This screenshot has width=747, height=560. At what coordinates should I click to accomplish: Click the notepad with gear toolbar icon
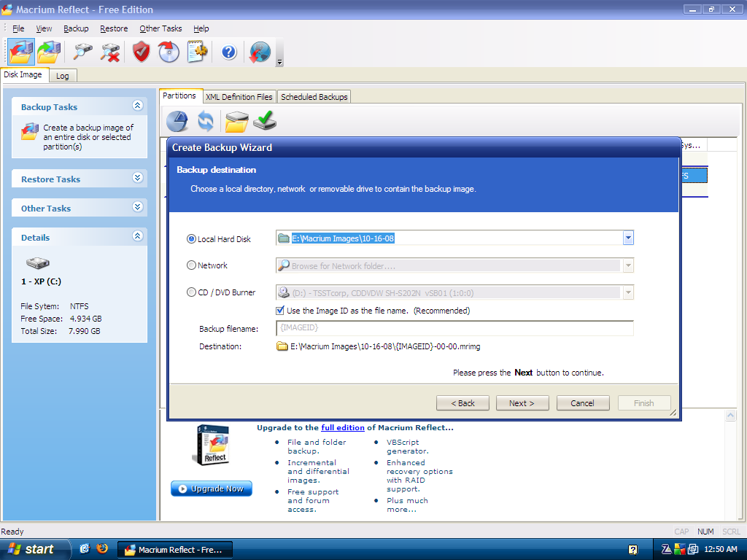point(197,52)
